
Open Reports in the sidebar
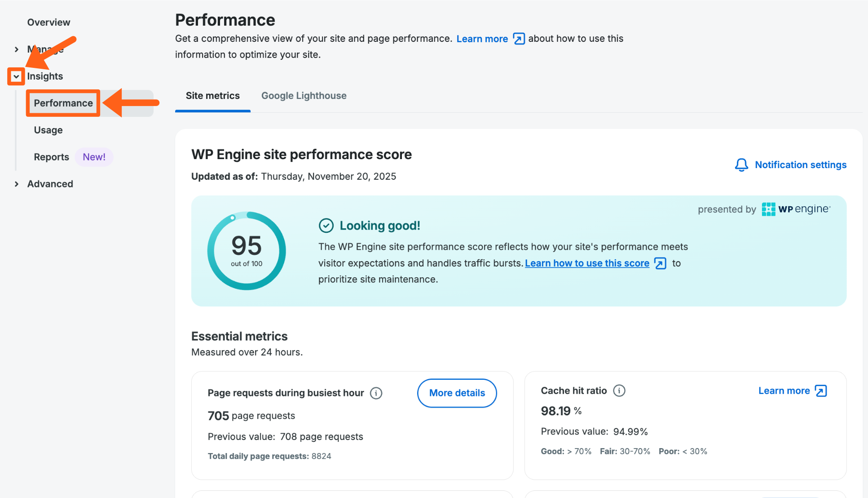[51, 157]
